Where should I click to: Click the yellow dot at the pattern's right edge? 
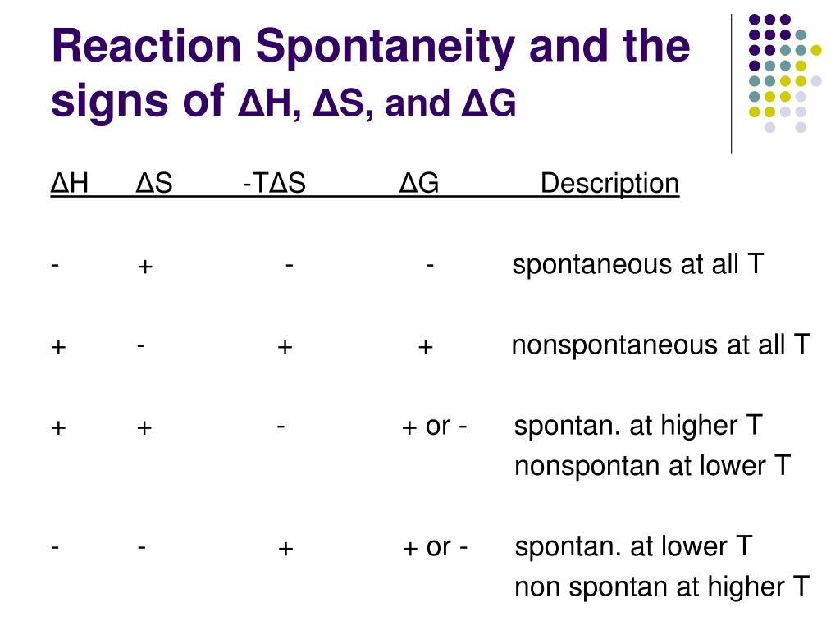(816, 50)
